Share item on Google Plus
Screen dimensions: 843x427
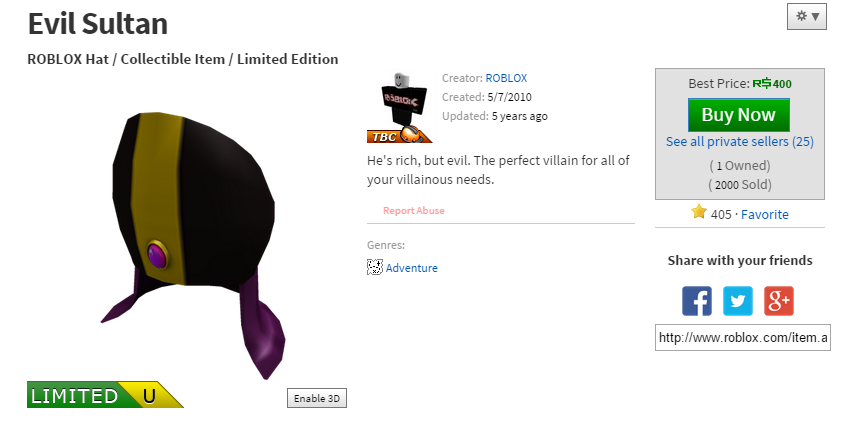tap(778, 301)
